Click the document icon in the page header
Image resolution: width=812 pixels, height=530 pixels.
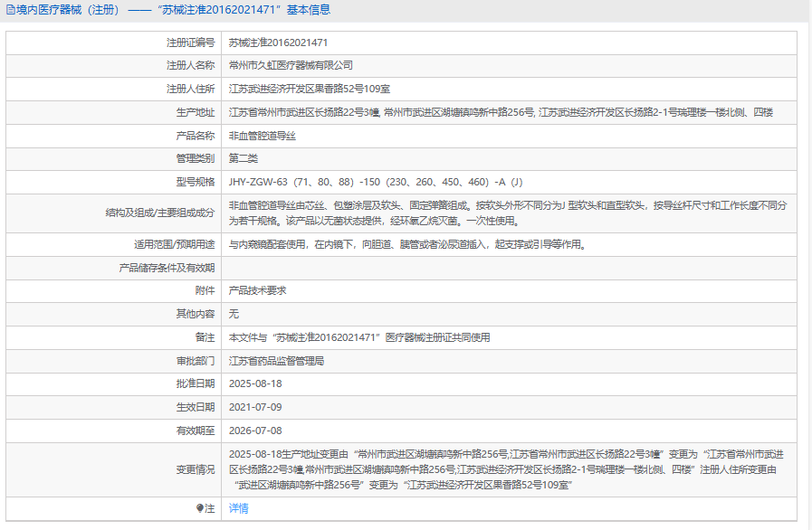pos(10,10)
